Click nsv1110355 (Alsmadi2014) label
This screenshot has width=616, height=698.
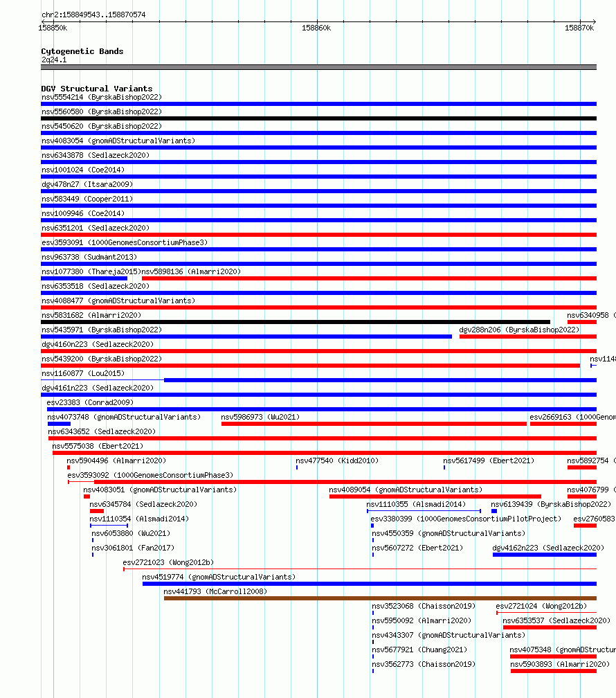click(x=416, y=504)
